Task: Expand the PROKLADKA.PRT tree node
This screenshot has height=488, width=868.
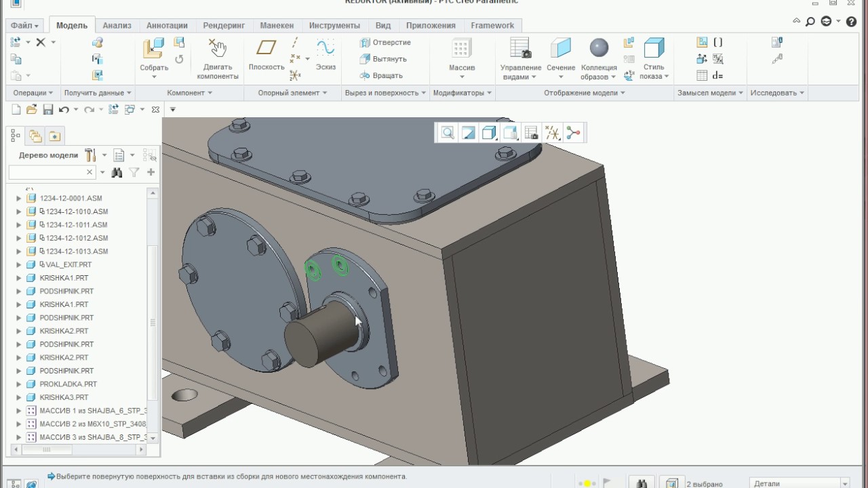Action: tap(19, 384)
